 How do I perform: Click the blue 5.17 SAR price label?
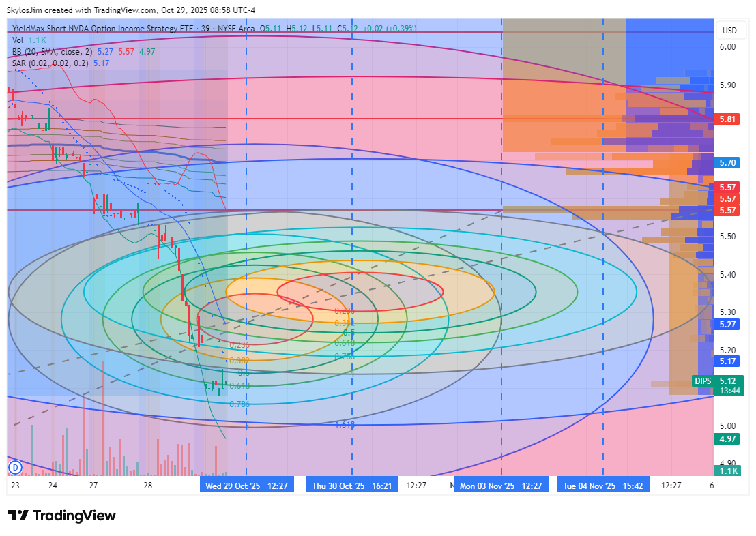[x=727, y=360]
